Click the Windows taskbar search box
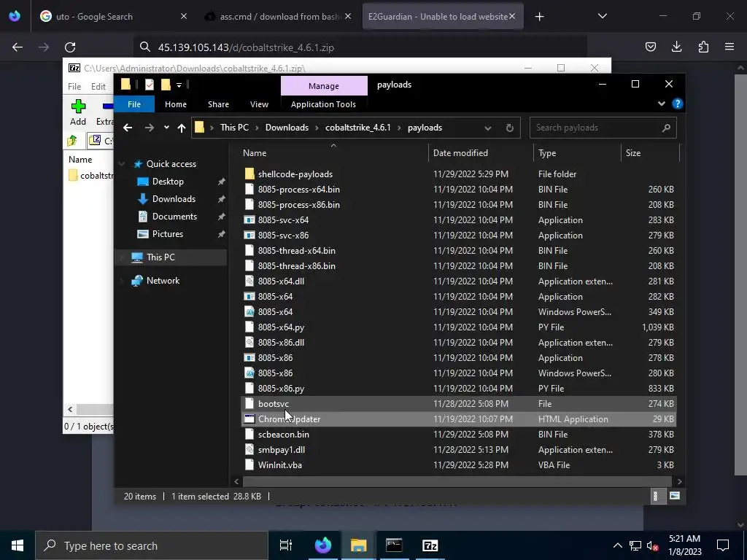Screen dimensions: 747x560 [152, 545]
